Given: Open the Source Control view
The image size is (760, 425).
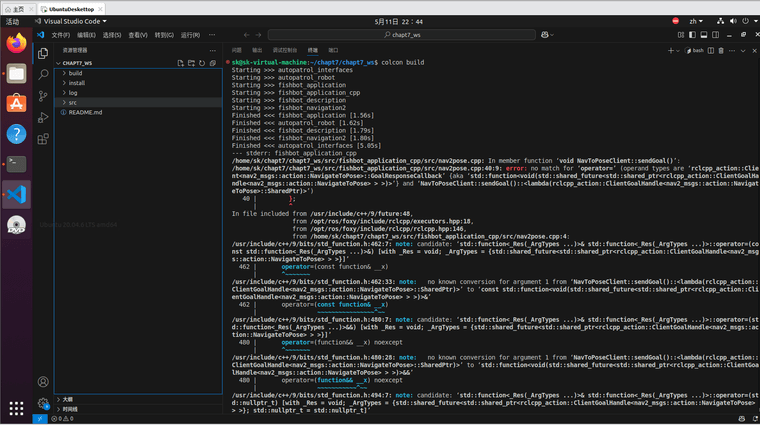Looking at the screenshot, I should [43, 96].
